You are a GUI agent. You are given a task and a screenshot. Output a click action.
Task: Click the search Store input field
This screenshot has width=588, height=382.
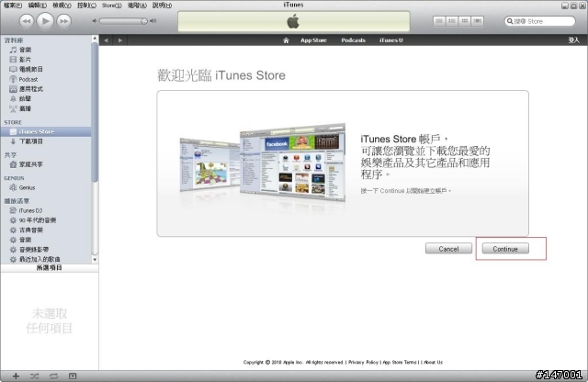coord(540,21)
